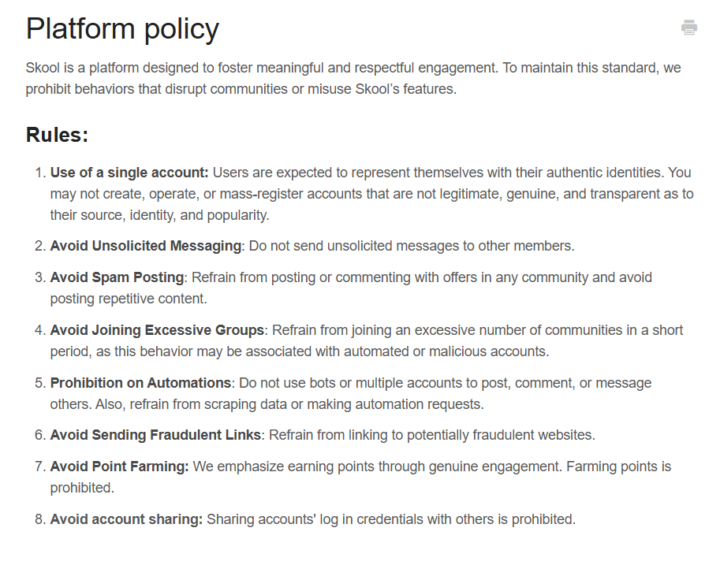Viewport: 720px width, 565px height.
Task: Click 'Prohibition on Automations' rule title
Action: click(141, 383)
